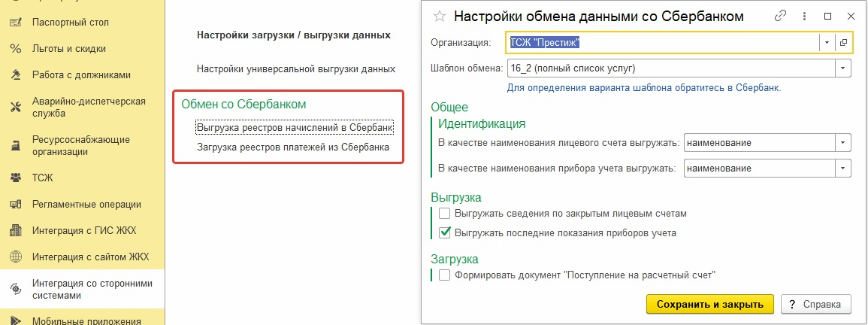This screenshot has width=868, height=325.
Task: Open Загрузка реестров платежей из Сбербанка
Action: (293, 147)
